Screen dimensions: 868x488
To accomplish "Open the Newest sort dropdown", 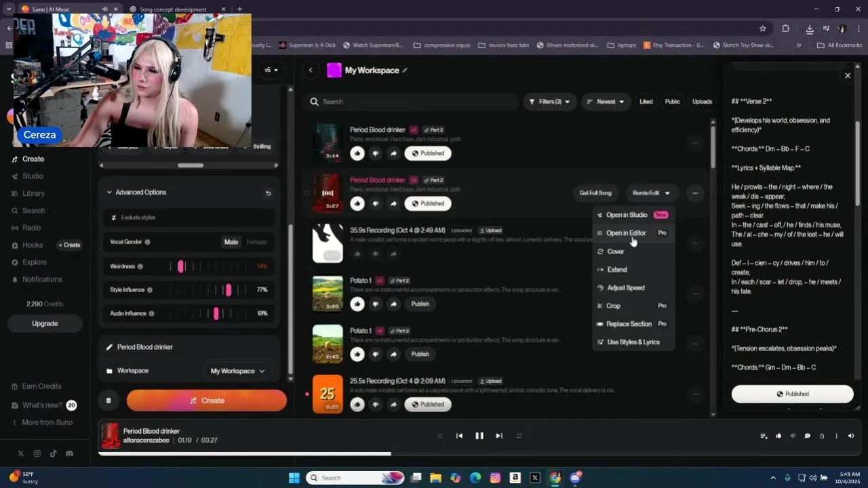I will pyautogui.click(x=606, y=102).
